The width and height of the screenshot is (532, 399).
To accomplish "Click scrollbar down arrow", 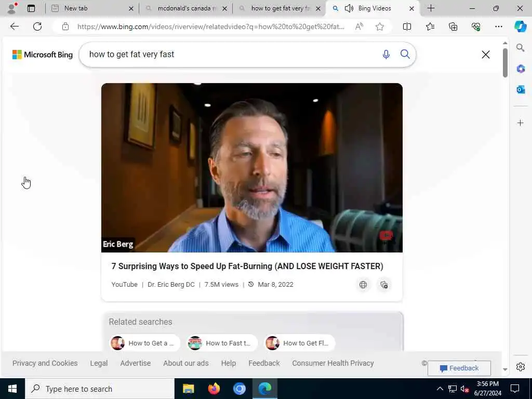I will click(505, 369).
